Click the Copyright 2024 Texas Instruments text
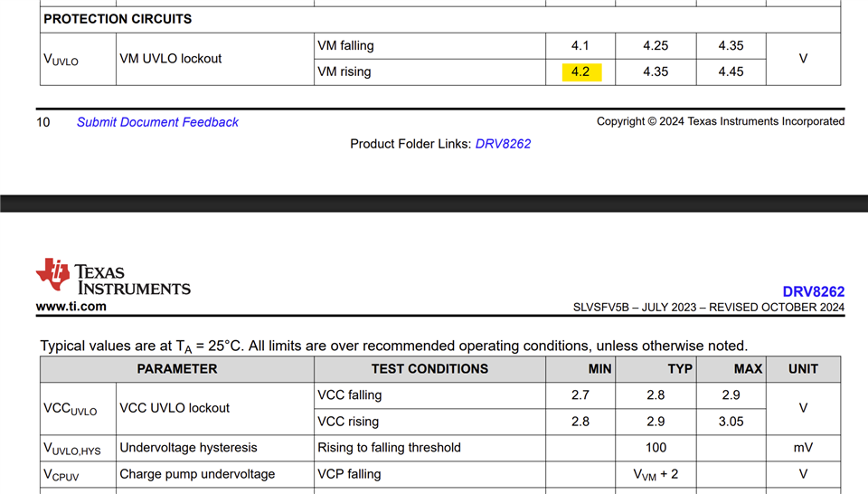The height and width of the screenshot is (494, 868). 721,121
